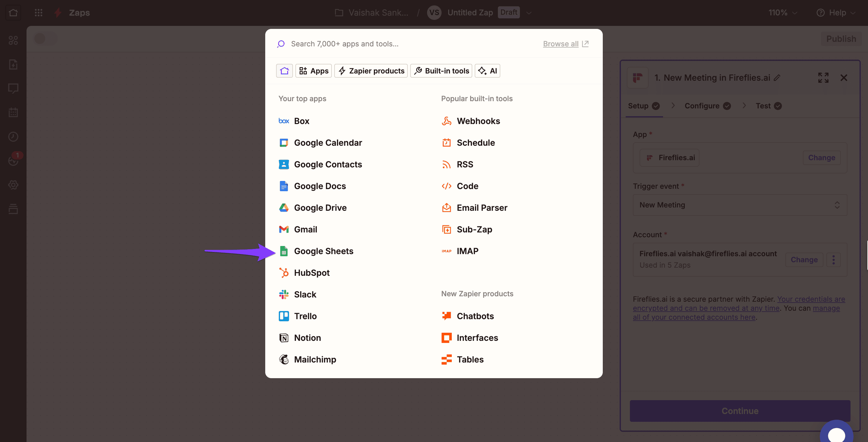Pick Google Docs from the list
Viewport: 868px width, 442px height.
click(312, 186)
